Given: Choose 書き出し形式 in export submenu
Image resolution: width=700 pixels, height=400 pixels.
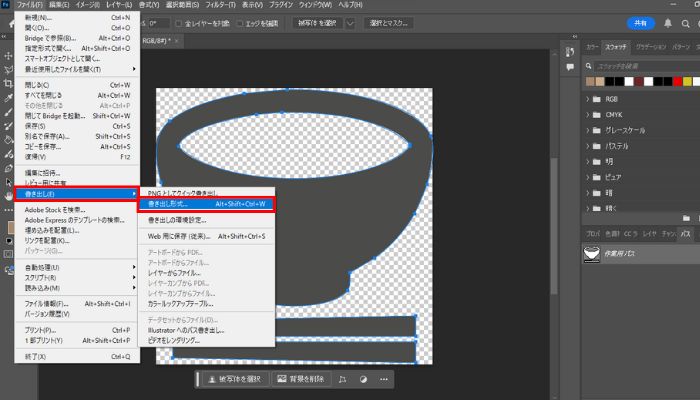Looking at the screenshot, I should [206, 204].
